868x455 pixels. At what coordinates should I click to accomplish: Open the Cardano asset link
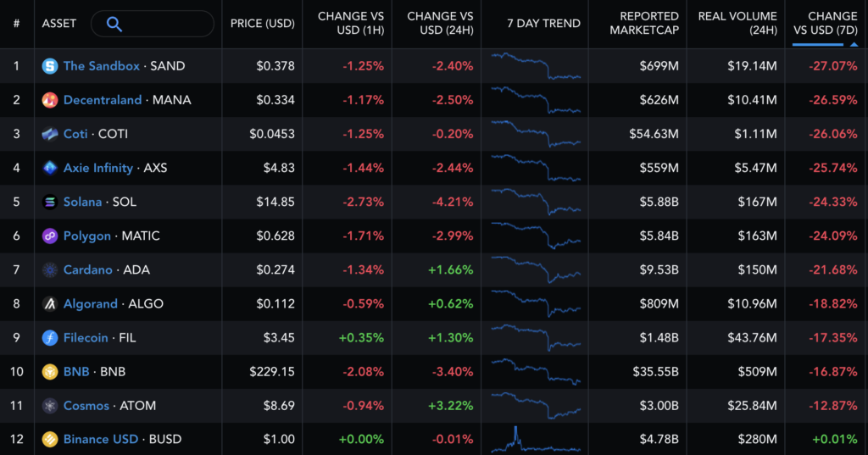tap(88, 269)
